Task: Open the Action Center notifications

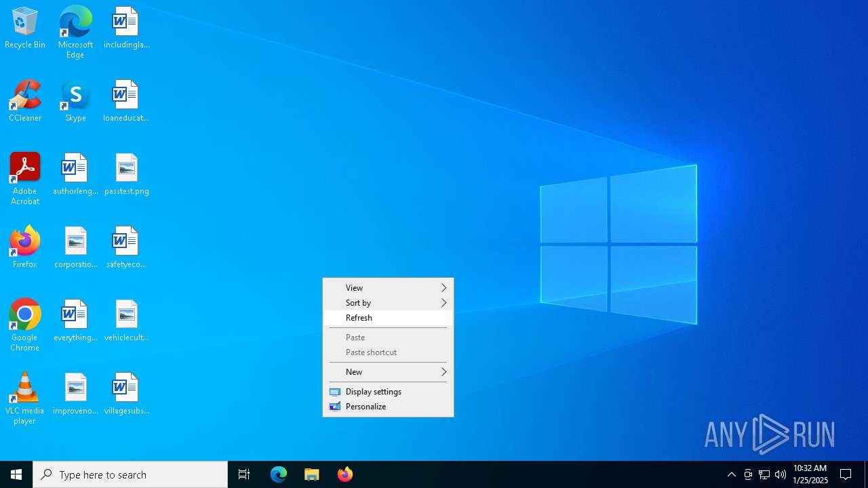Action: [x=846, y=474]
